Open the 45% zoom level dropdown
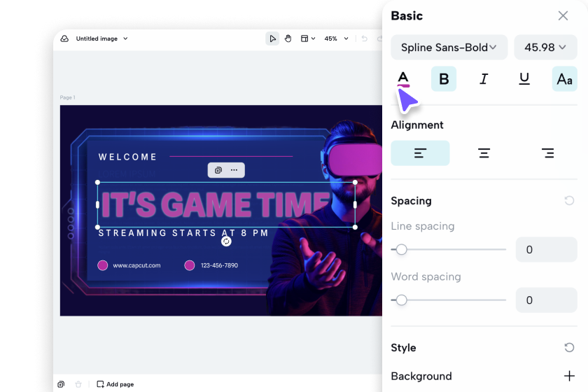The width and height of the screenshot is (588, 392). click(x=337, y=38)
